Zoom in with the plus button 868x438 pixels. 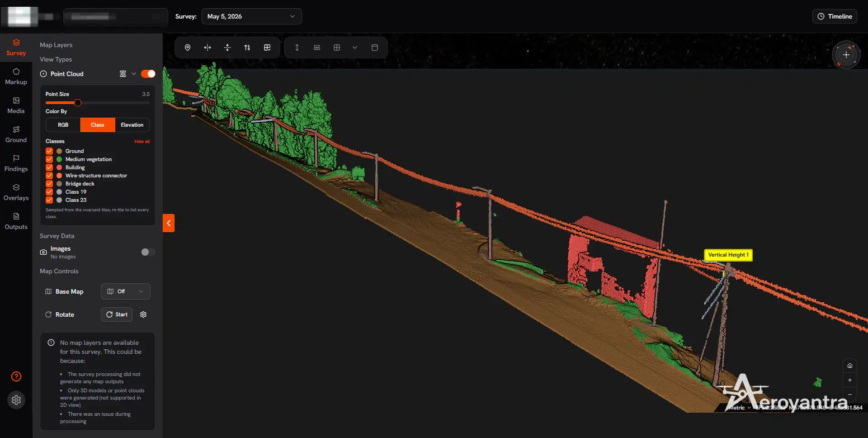[x=850, y=380]
